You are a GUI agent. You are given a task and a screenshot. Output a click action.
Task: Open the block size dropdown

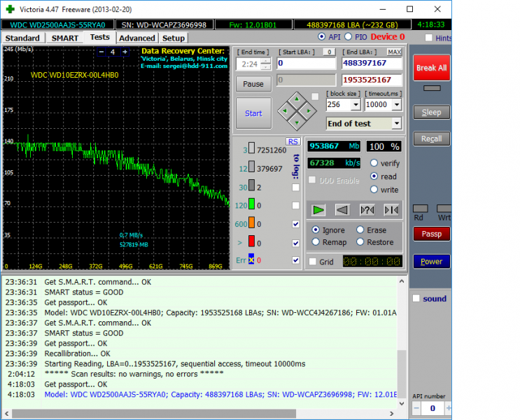pos(356,104)
